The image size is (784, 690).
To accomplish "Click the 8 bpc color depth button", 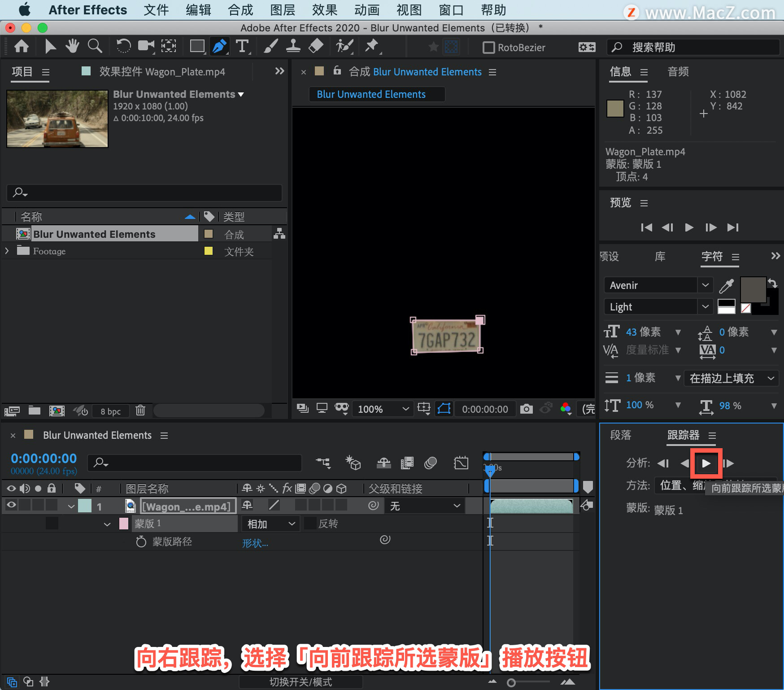I will 110,411.
